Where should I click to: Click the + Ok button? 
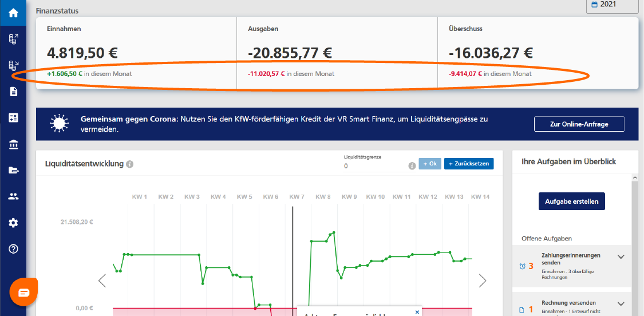click(x=430, y=164)
